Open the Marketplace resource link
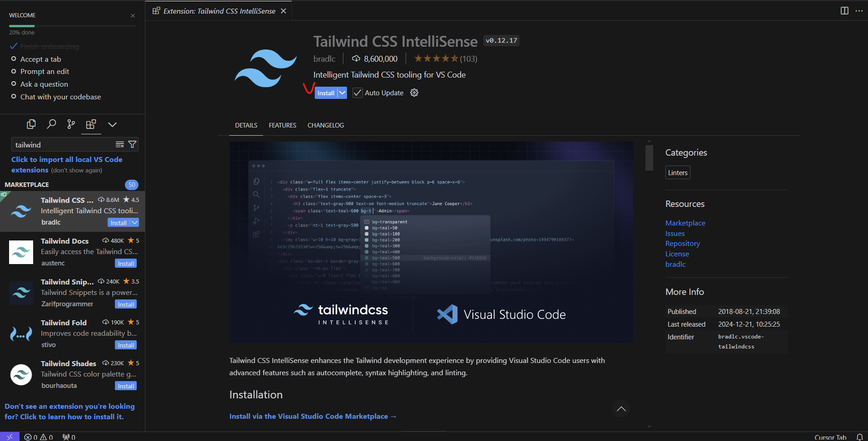 tap(685, 223)
